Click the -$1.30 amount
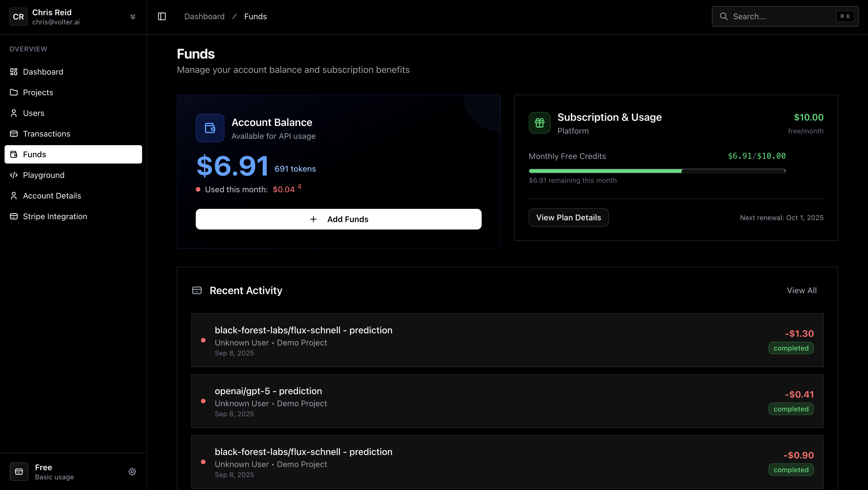868x490 pixels. pos(799,333)
